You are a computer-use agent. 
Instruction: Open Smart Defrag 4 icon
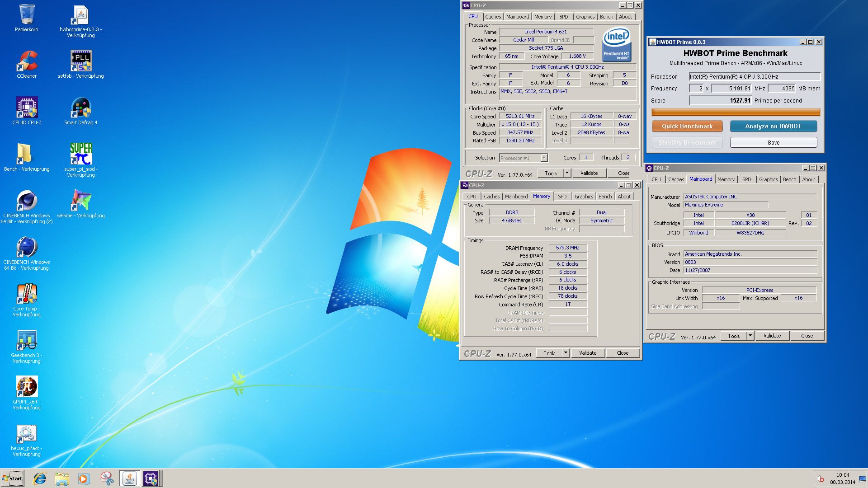tap(81, 111)
